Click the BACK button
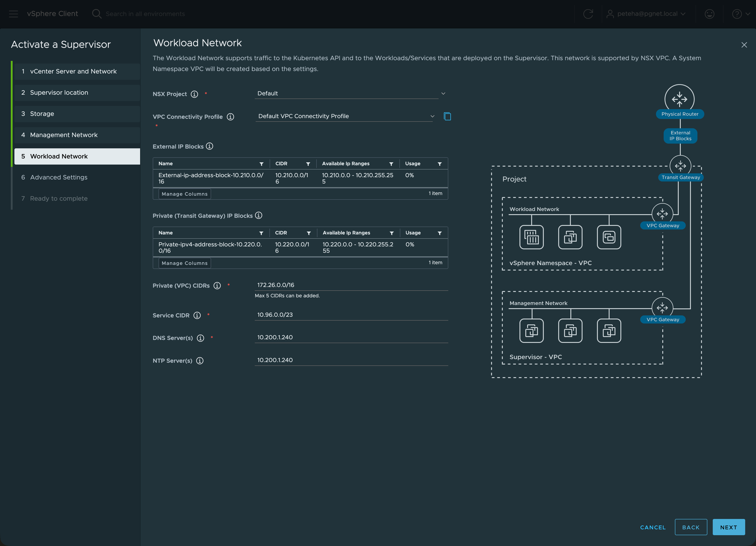Image resolution: width=756 pixels, height=546 pixels. 691,527
